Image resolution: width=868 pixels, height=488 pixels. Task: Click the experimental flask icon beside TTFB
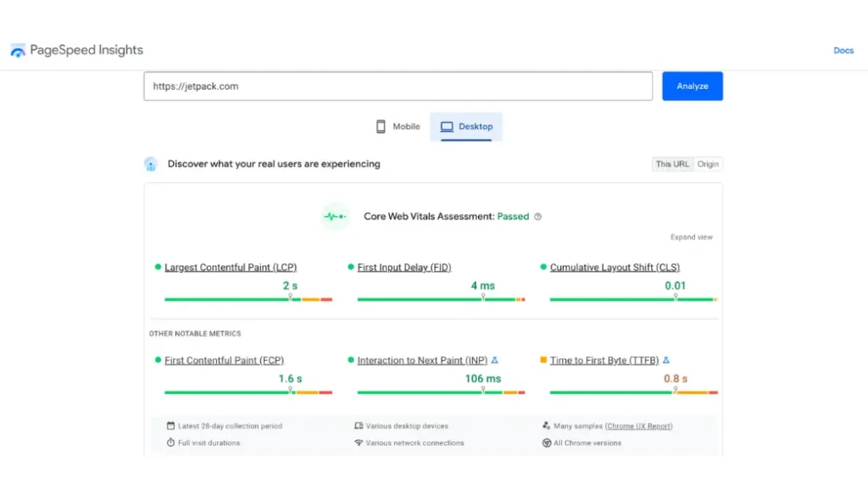(x=666, y=360)
